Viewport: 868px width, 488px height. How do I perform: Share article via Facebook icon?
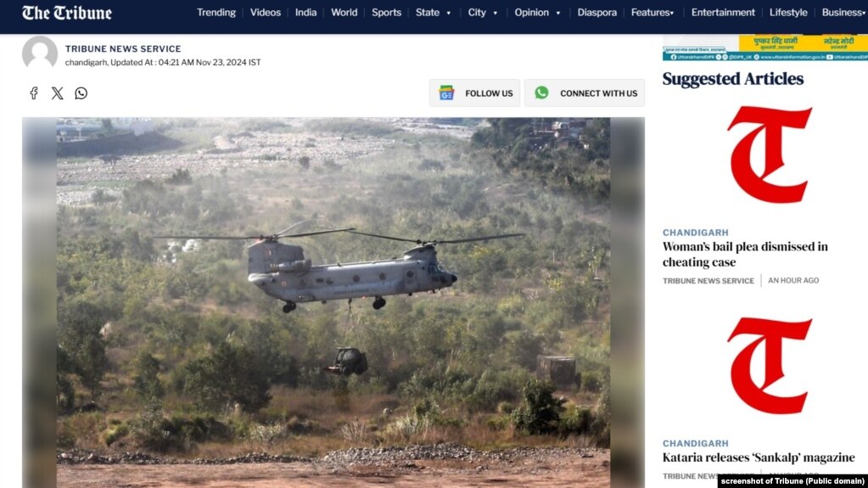coord(34,93)
